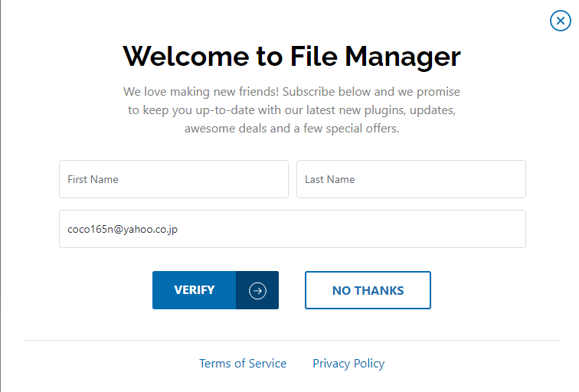Click the awesome deals description line
The width and height of the screenshot is (579, 392).
291,129
